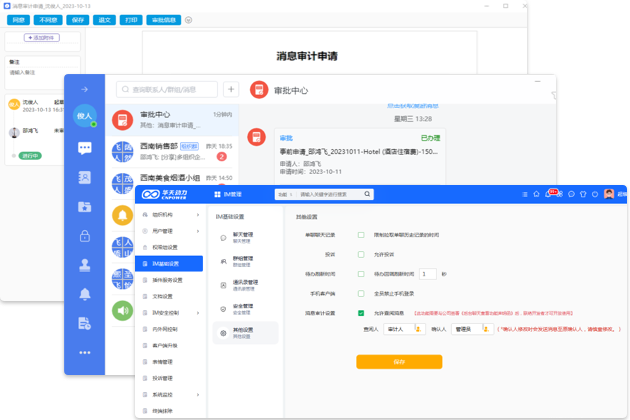This screenshot has height=420, width=630.
Task: Open the contacts icon in blue sidebar
Action: coord(85,178)
